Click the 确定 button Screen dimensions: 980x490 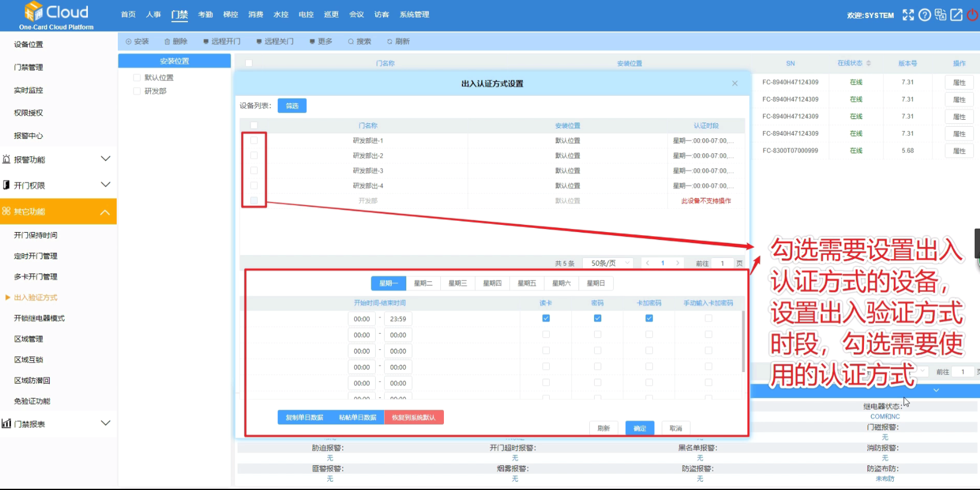(640, 428)
